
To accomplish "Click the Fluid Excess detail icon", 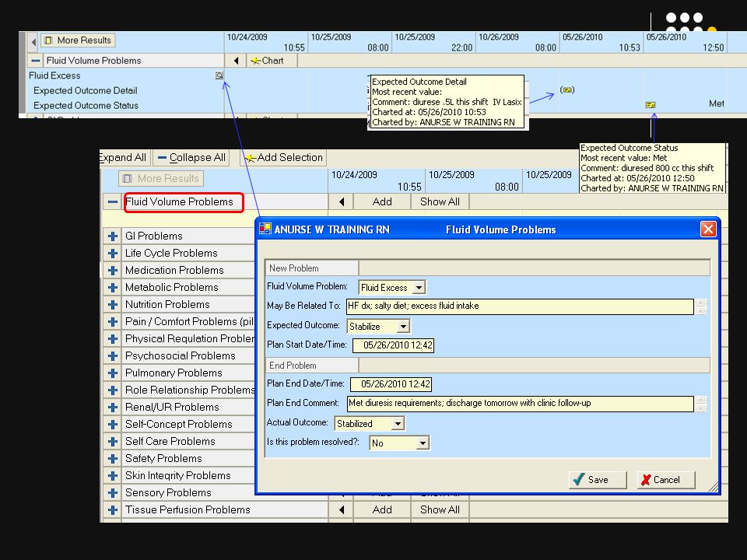I will click(219, 75).
